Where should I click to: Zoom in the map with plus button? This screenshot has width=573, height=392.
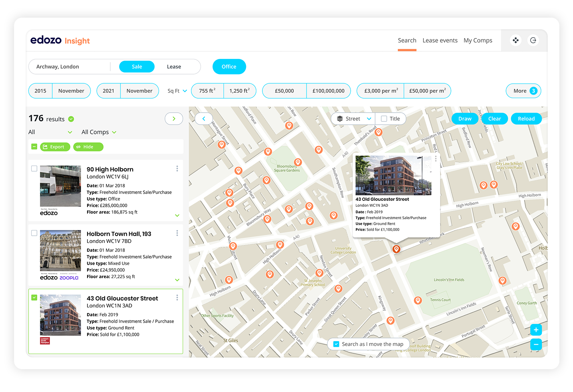[536, 330]
